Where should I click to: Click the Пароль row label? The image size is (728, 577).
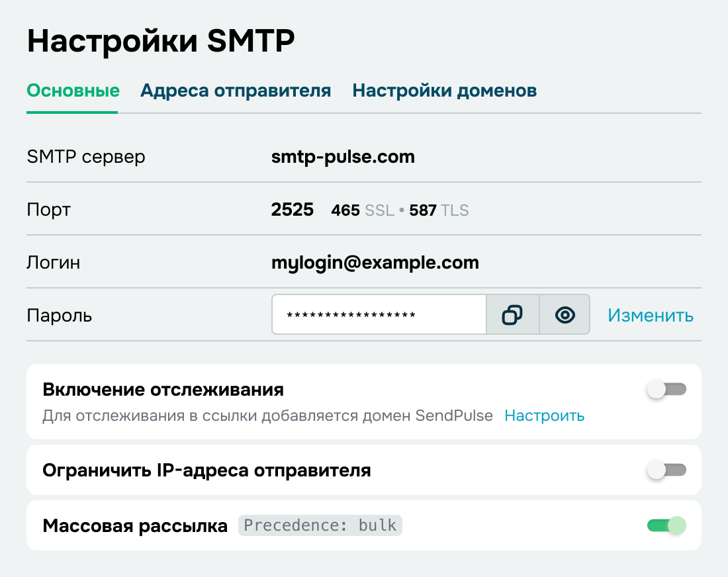(x=60, y=316)
